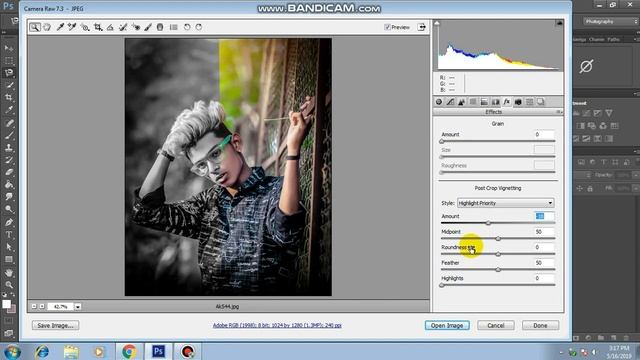The image size is (640, 360).
Task: Select the Type tool in Photoshop toolbar
Action: [9, 235]
